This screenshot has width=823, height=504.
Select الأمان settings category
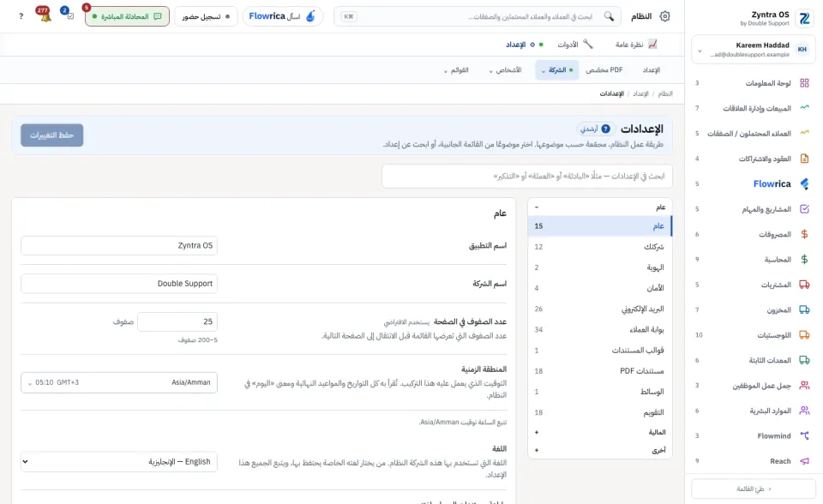pyautogui.click(x=600, y=288)
